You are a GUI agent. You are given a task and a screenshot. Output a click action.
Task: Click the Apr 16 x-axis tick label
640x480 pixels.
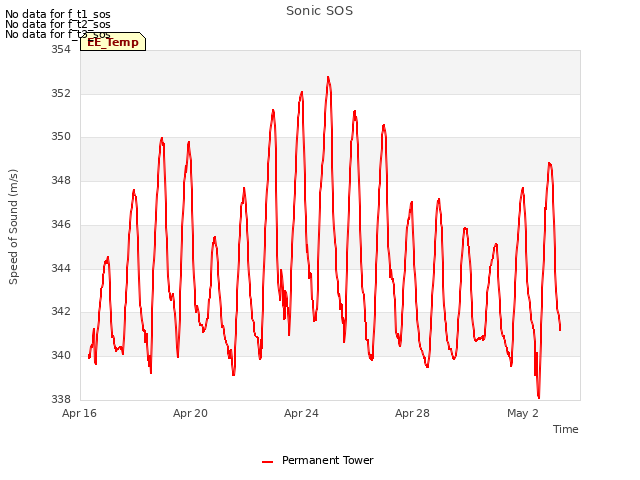pyautogui.click(x=79, y=413)
